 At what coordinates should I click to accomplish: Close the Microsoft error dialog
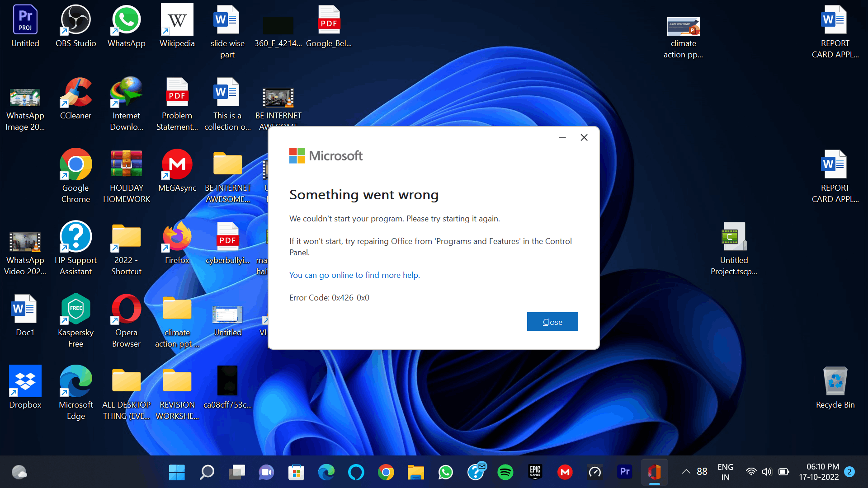(552, 322)
